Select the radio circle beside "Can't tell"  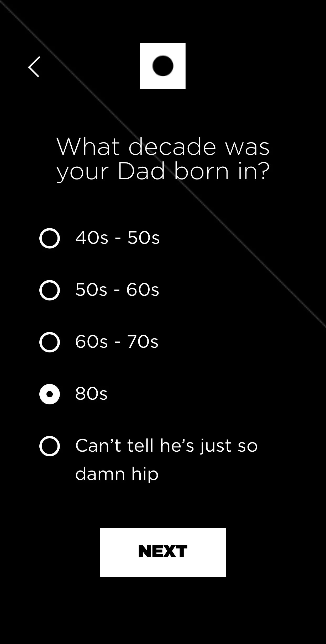click(50, 446)
